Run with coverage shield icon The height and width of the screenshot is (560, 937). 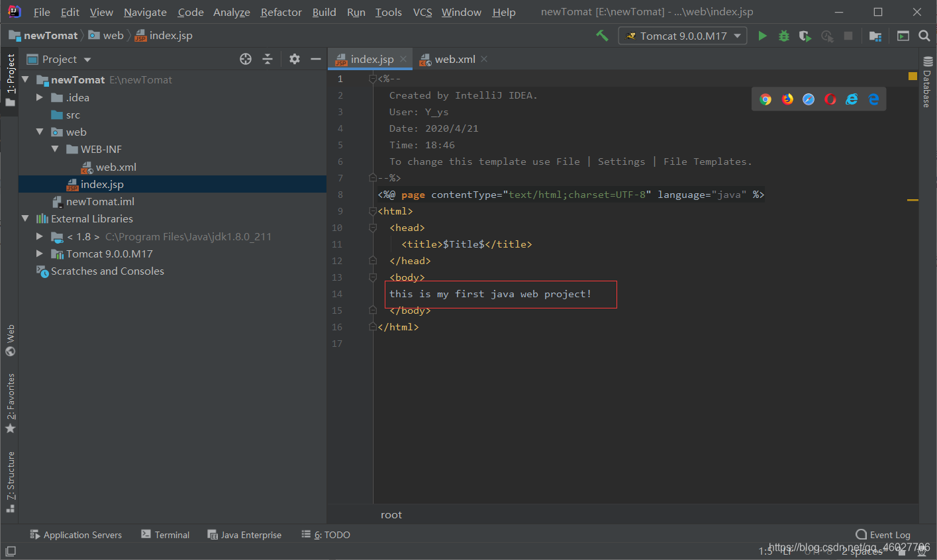click(805, 36)
